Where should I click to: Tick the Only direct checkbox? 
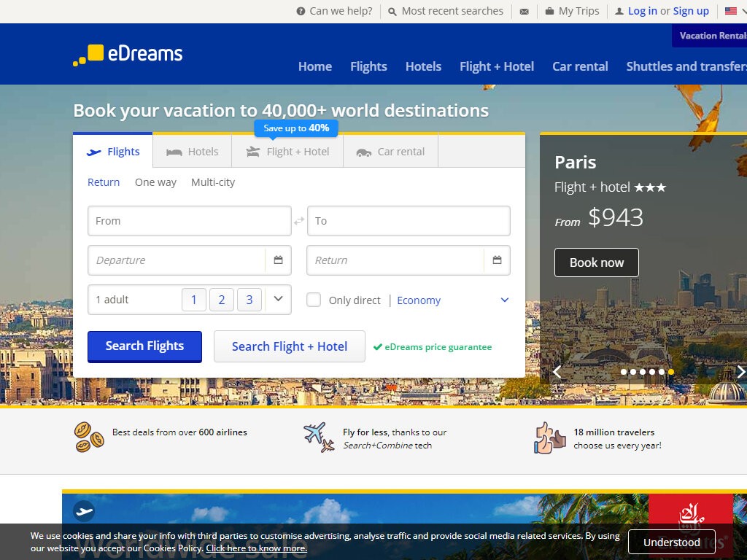pyautogui.click(x=314, y=300)
